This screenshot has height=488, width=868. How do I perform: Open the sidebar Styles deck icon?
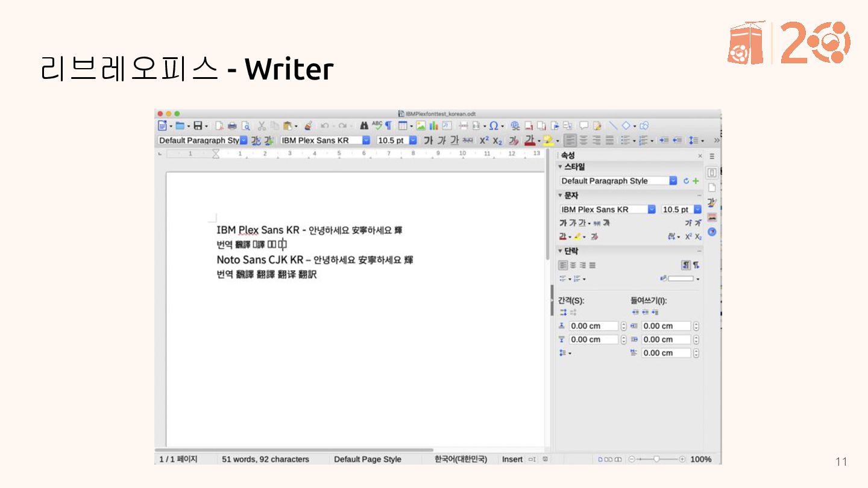click(712, 203)
